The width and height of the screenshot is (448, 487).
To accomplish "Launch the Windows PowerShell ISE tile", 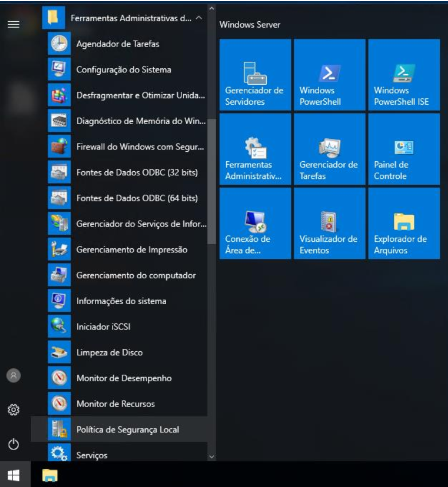I will point(404,75).
